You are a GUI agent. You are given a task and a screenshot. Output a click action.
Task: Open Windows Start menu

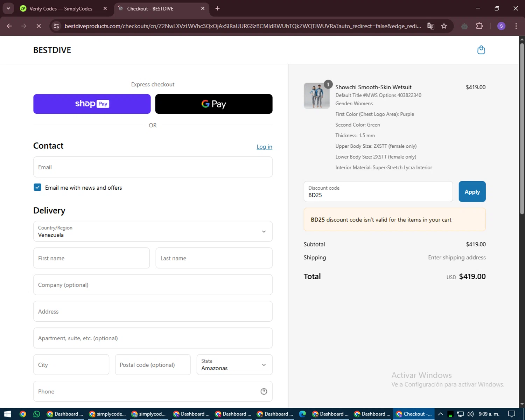point(8,414)
